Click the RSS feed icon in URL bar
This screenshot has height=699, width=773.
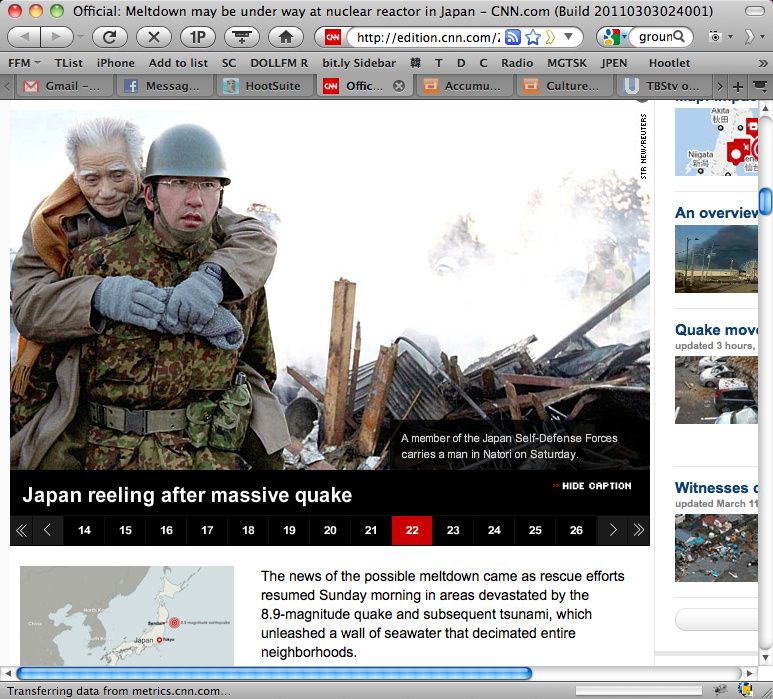tap(513, 37)
